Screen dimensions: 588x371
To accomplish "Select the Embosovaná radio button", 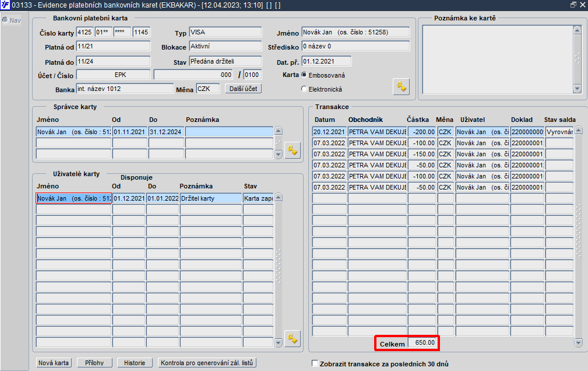I will tap(304, 75).
